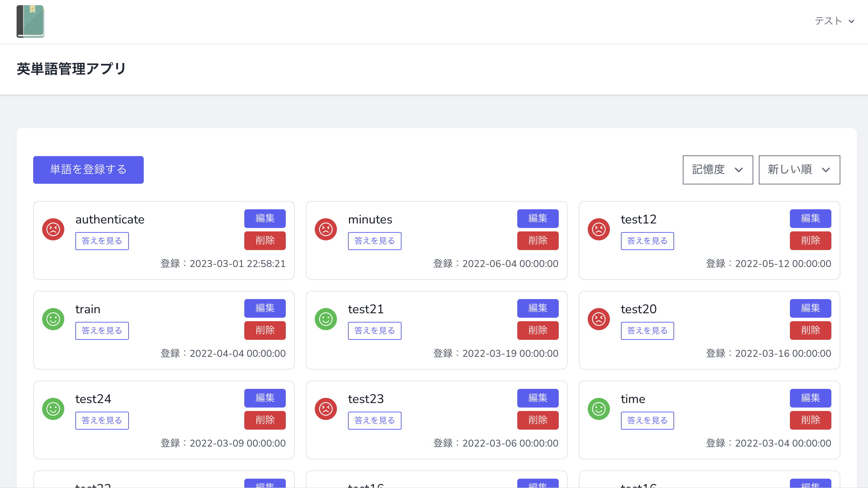This screenshot has width=868, height=488.
Task: Open the テスト user menu
Action: click(834, 21)
